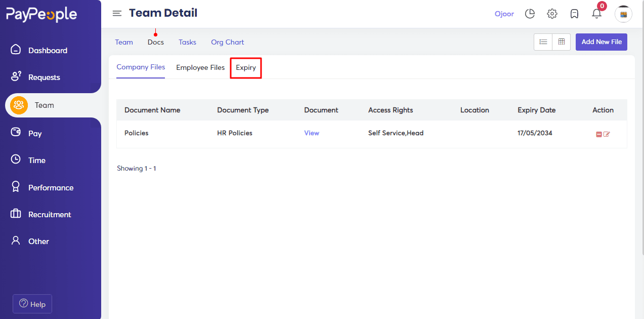Click the Pay wallet sidebar icon
This screenshot has width=644, height=319.
pyautogui.click(x=16, y=133)
